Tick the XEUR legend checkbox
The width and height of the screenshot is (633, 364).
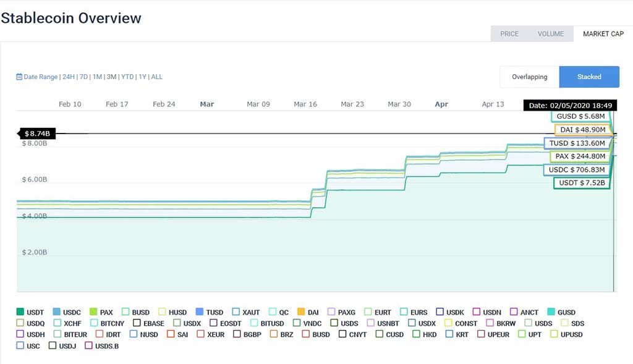tap(201, 334)
